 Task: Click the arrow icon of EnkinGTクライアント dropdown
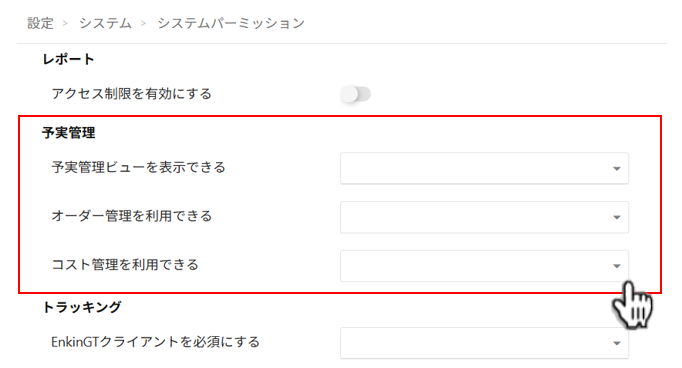click(617, 344)
